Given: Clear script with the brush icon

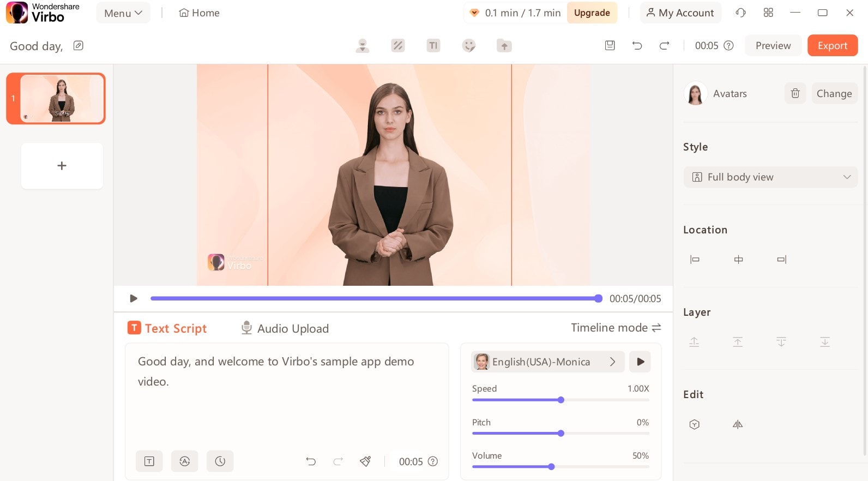Looking at the screenshot, I should (x=365, y=461).
